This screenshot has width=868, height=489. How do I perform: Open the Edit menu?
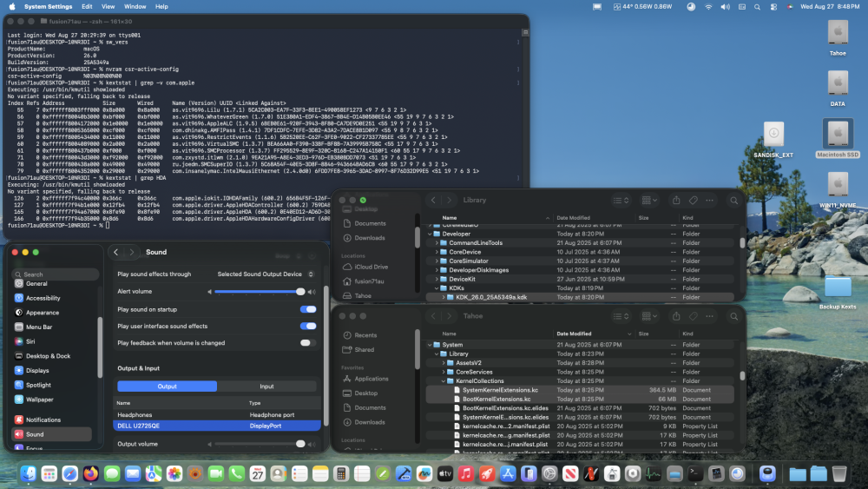pyautogui.click(x=87, y=7)
